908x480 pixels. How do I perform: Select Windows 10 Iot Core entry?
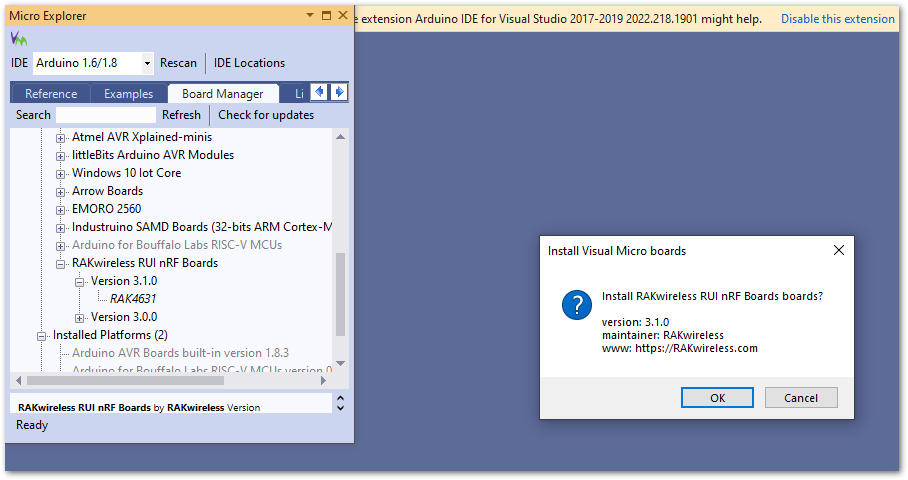126,173
